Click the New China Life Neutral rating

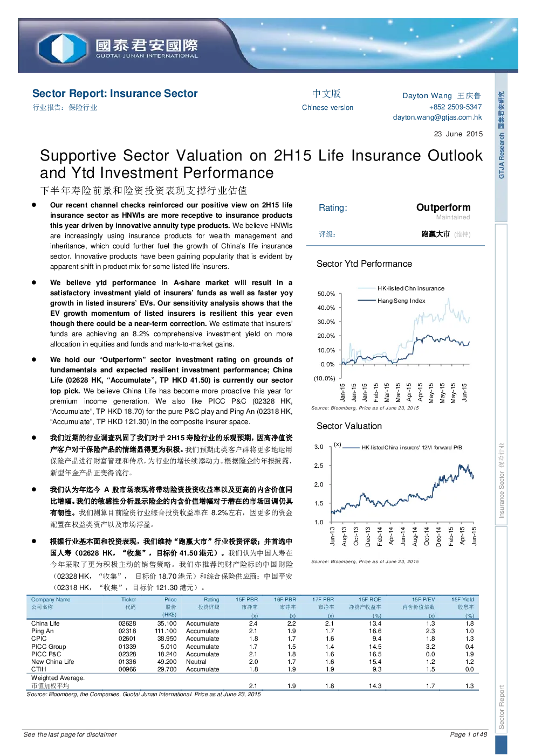point(196,662)
